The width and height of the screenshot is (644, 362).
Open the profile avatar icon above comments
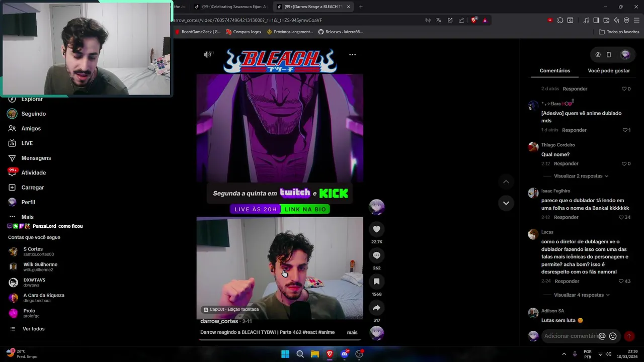[x=625, y=55]
